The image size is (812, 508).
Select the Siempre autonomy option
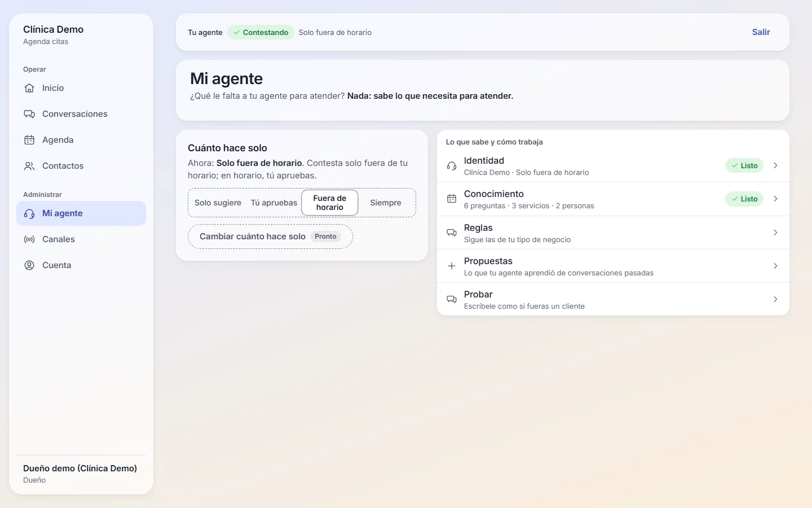point(386,203)
